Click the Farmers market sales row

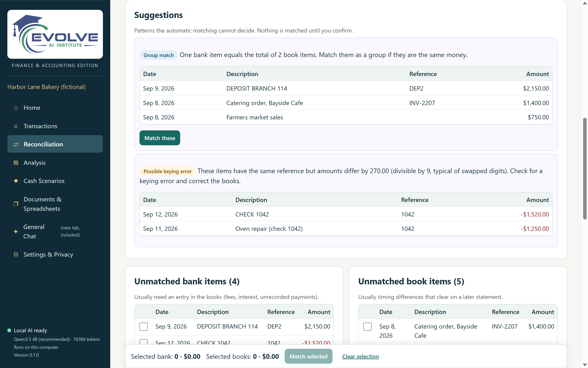point(346,117)
